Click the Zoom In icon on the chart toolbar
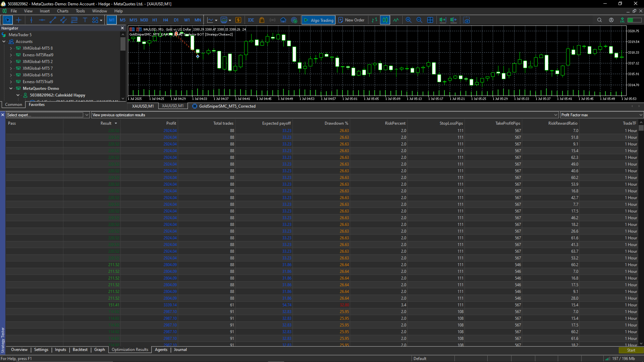The width and height of the screenshot is (644, 362). 408,20
